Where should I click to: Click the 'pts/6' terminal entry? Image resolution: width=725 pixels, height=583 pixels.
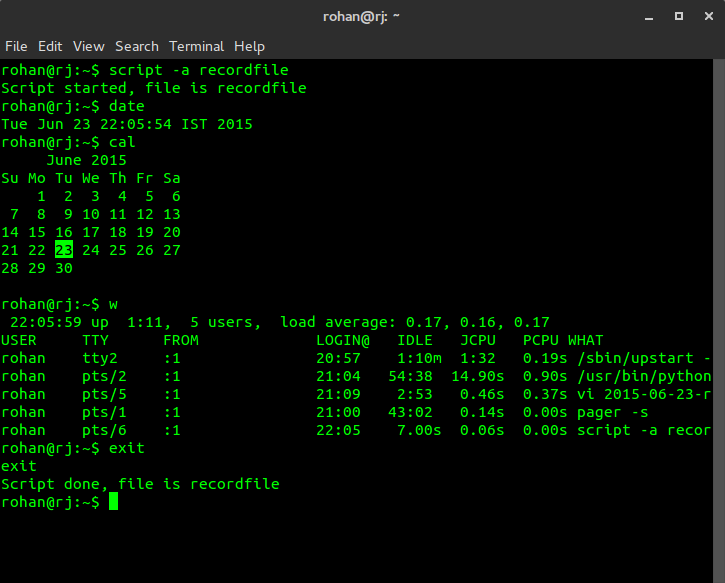point(104,430)
